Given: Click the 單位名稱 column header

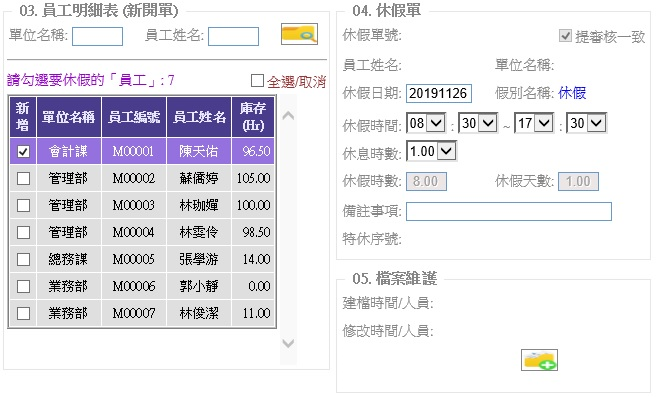Looking at the screenshot, I should (x=69, y=117).
